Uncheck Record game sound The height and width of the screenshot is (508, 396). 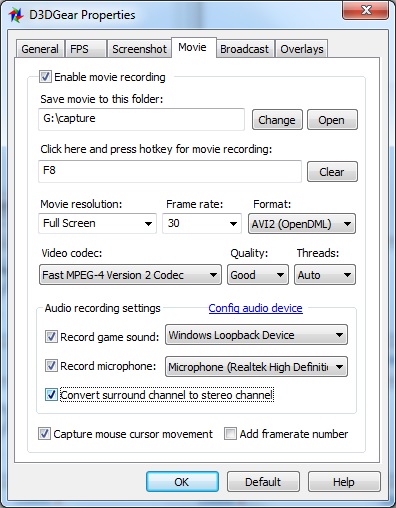coord(51,337)
